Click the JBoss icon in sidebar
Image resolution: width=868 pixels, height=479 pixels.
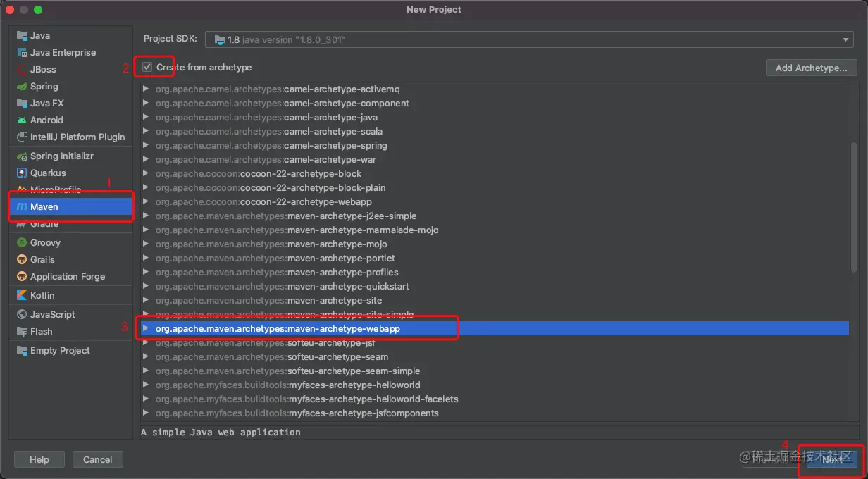pyautogui.click(x=22, y=69)
